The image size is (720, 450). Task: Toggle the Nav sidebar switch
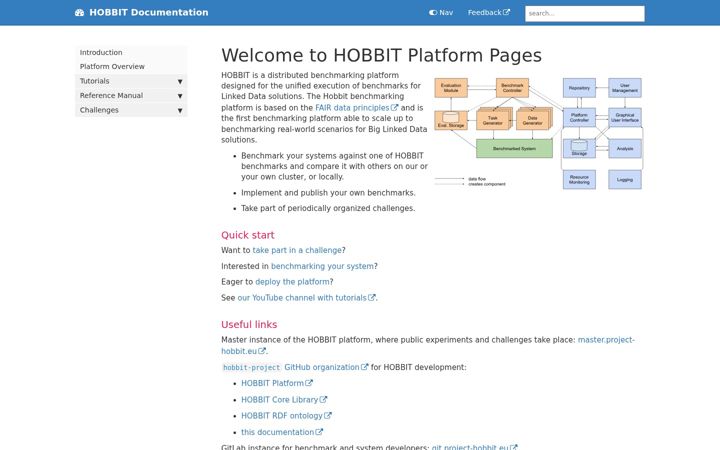pyautogui.click(x=441, y=13)
